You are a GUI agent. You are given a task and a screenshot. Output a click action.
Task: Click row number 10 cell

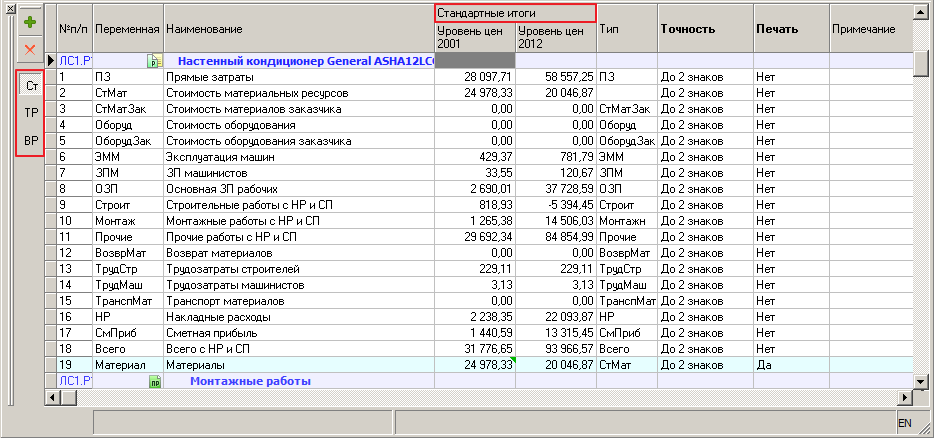[74, 221]
